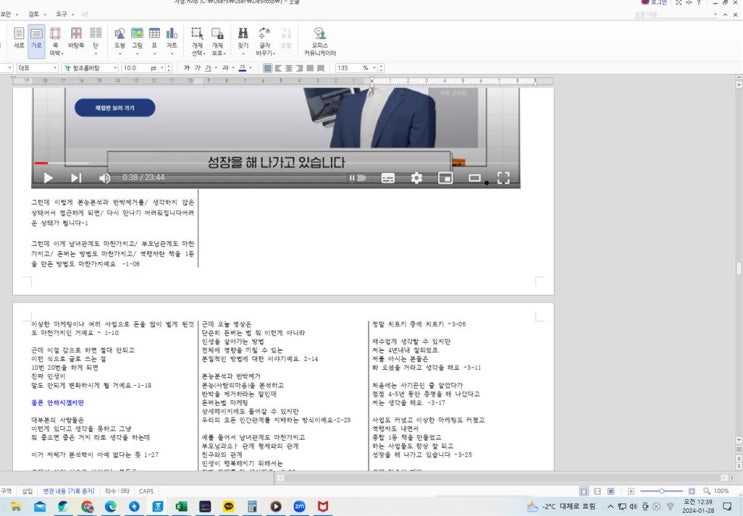Toggle strikethrough formatting button
Viewport: 743px width, 516px height.
click(225, 68)
